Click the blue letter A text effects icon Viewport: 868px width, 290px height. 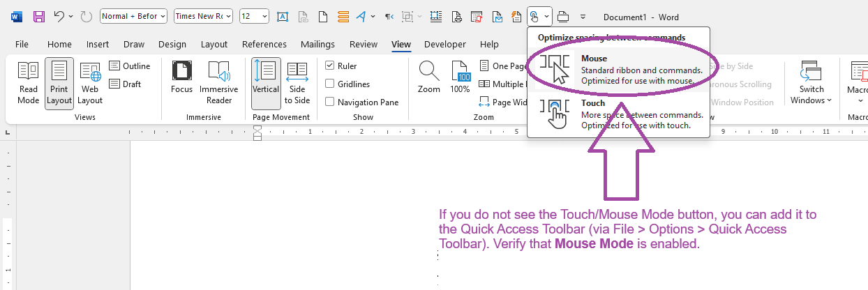pyautogui.click(x=361, y=16)
